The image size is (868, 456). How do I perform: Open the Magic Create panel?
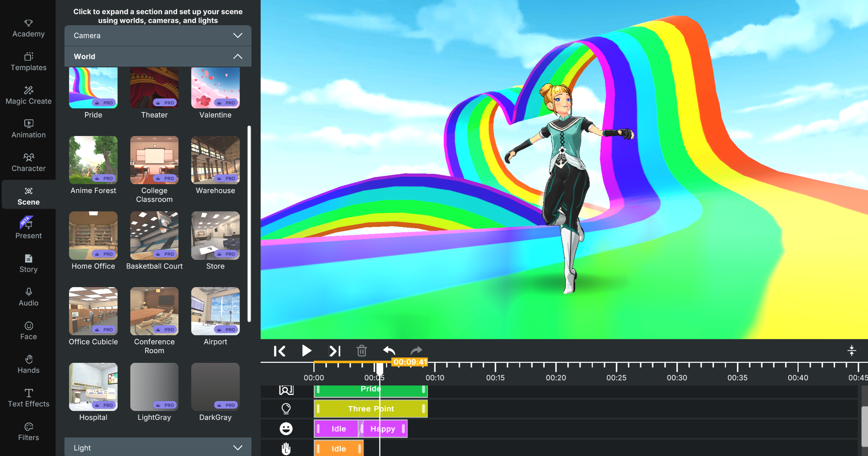[x=28, y=95]
